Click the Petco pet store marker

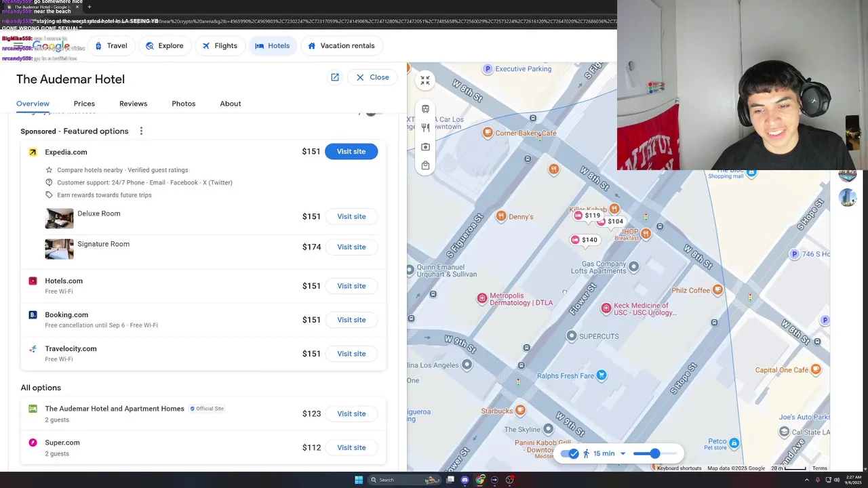[x=734, y=443]
